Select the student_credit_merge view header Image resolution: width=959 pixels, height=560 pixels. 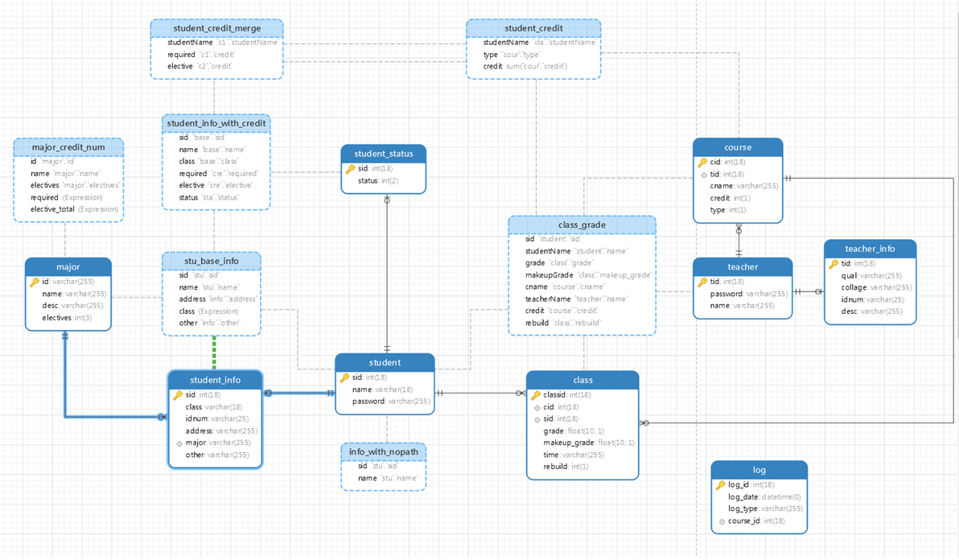point(217,28)
